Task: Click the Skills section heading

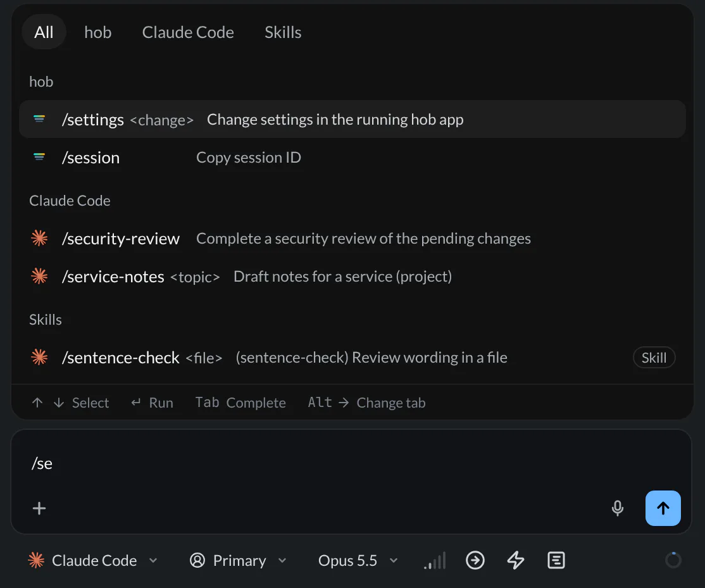Action: click(x=46, y=320)
